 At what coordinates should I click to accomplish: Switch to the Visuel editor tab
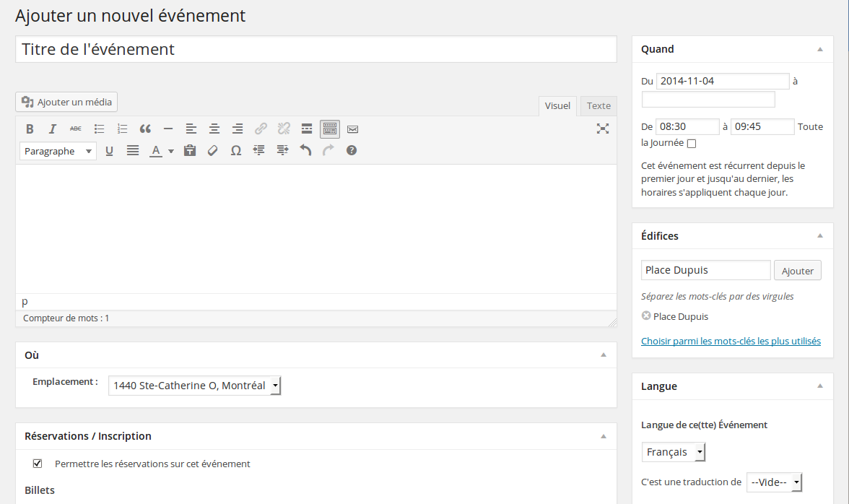557,106
